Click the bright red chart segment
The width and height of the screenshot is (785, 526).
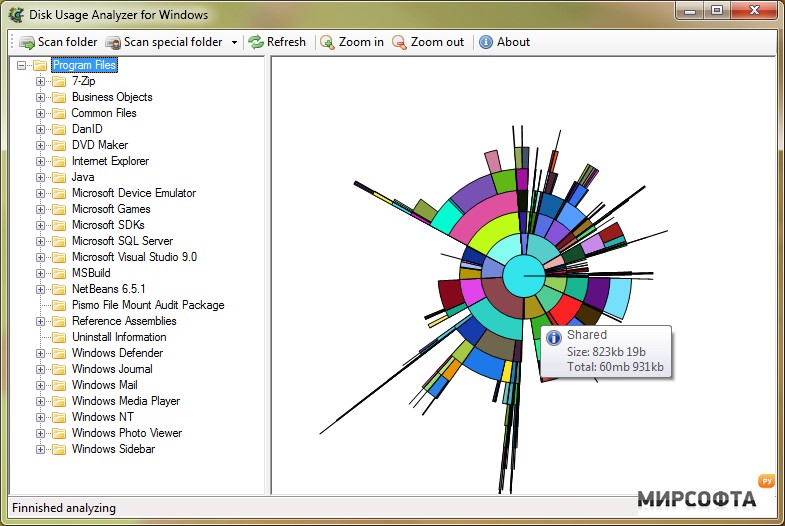565,310
